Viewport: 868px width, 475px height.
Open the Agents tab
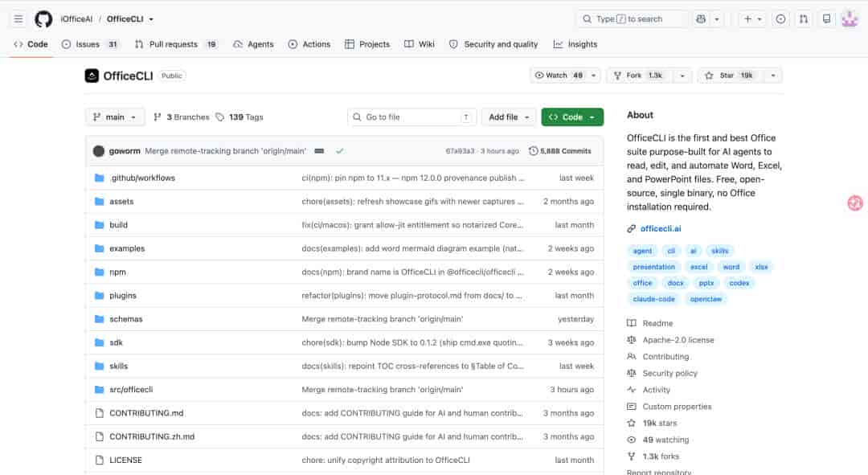(x=253, y=44)
